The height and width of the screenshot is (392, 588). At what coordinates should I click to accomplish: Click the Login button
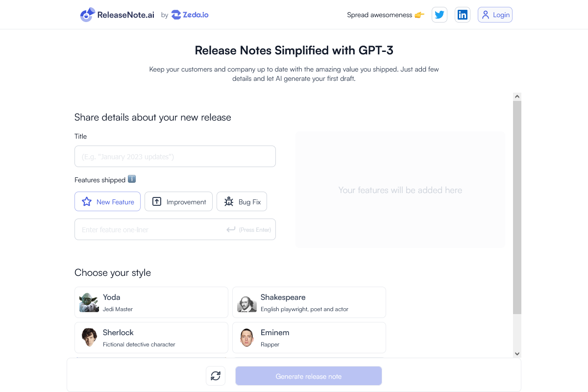pyautogui.click(x=495, y=15)
